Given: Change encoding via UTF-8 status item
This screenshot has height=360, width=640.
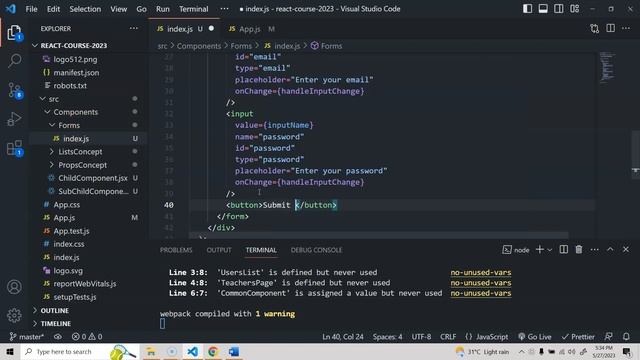Looking at the screenshot, I should [x=421, y=337].
